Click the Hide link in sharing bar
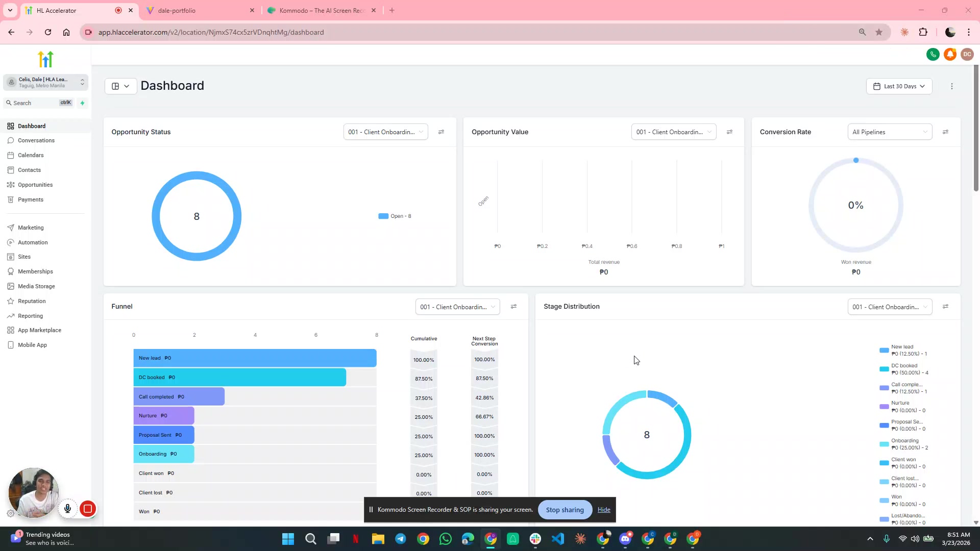 pos(604,510)
